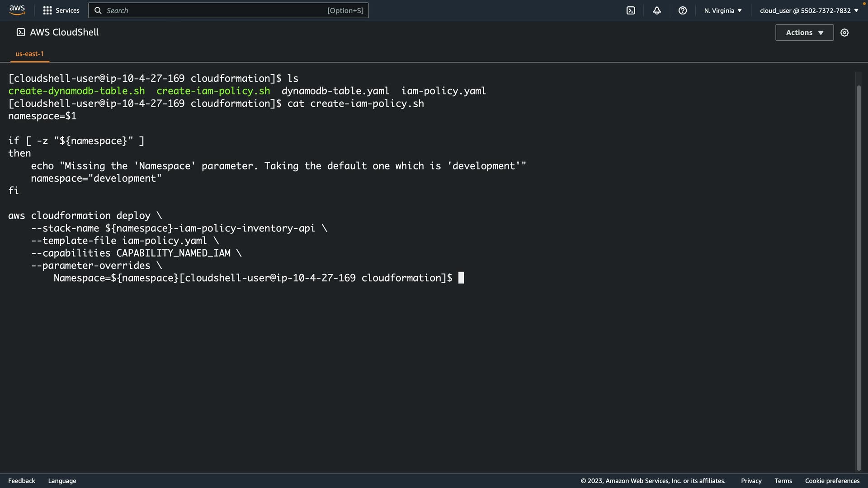868x488 pixels.
Task: Open the Actions dropdown button
Action: 804,33
